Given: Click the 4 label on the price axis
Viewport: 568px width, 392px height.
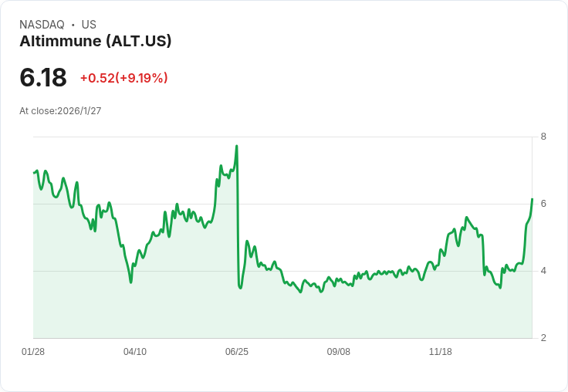Looking at the screenshot, I should coord(543,271).
